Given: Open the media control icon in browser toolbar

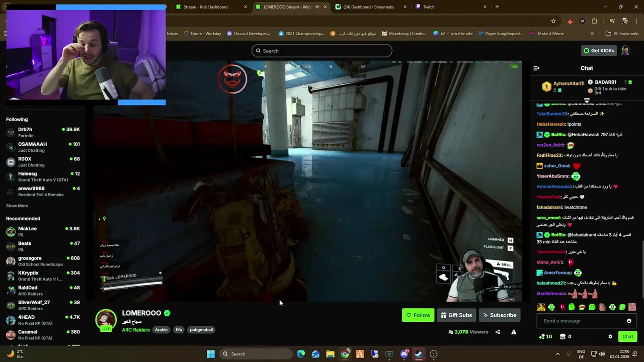Looking at the screenshot, I should [x=612, y=21].
